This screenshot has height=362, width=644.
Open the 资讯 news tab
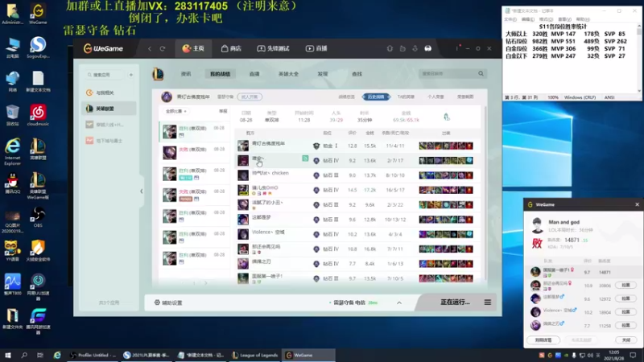pyautogui.click(x=186, y=74)
